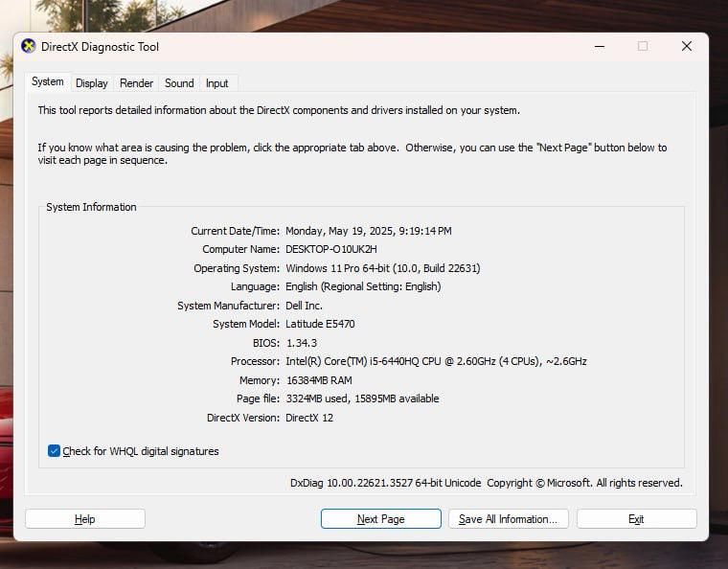Minimize the DirectX Diagnostic Tool window
728x569 pixels.
(600, 46)
